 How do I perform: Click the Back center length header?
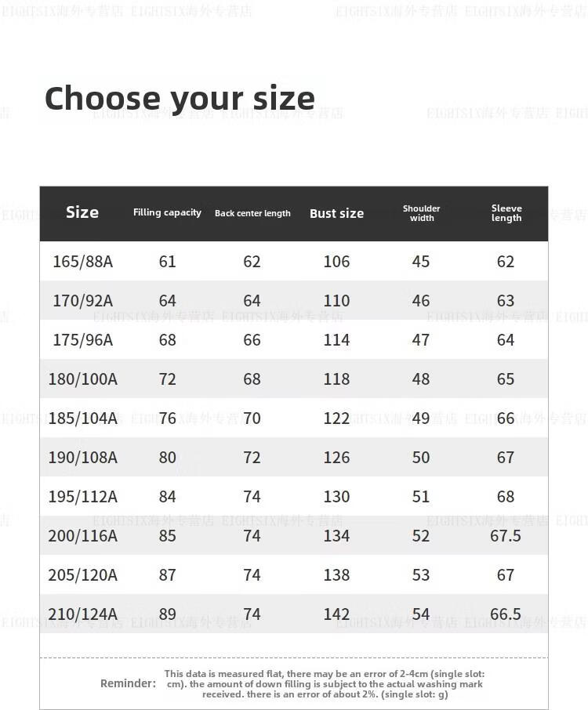252,213
